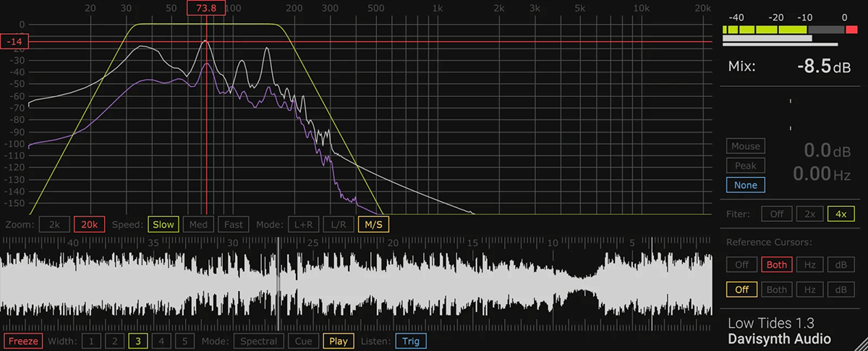
Task: Click the -14 dB level cursor label
Action: pyautogui.click(x=14, y=42)
